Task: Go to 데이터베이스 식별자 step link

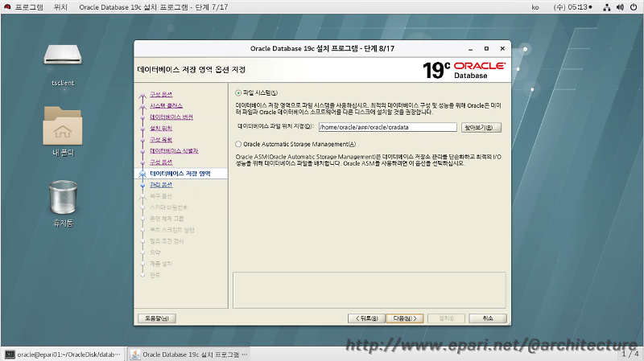Action: coord(174,151)
